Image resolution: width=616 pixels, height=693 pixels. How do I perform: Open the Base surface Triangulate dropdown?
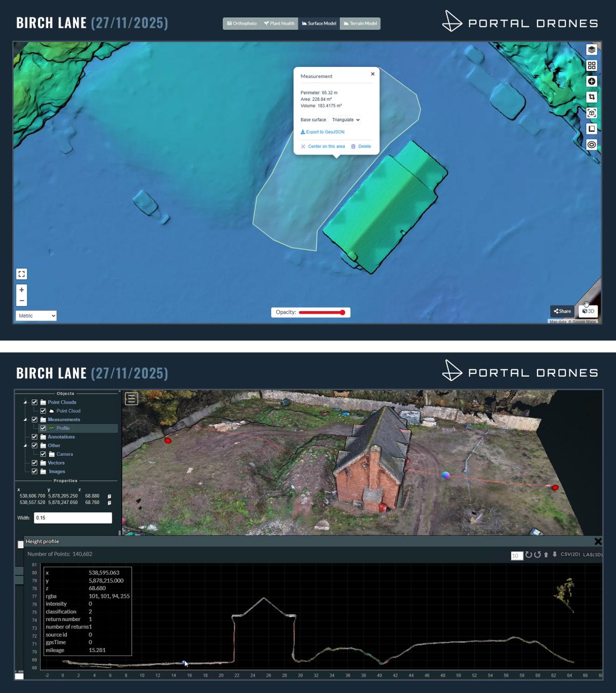click(x=345, y=120)
